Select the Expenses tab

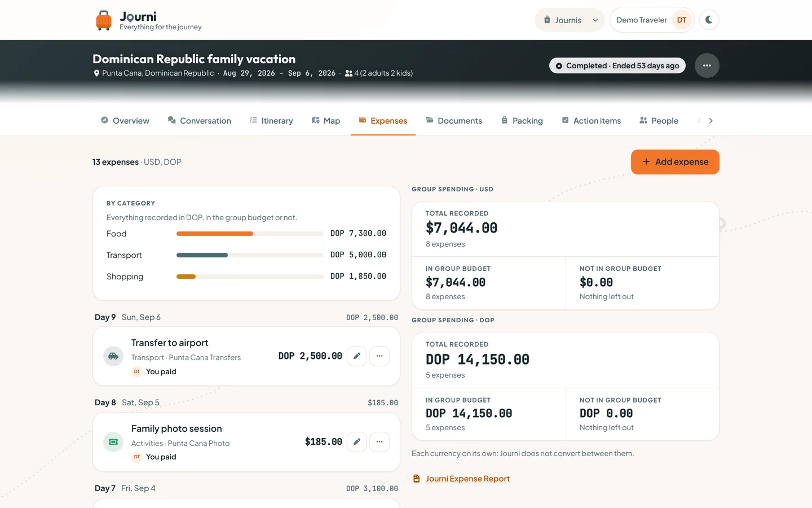click(x=383, y=120)
